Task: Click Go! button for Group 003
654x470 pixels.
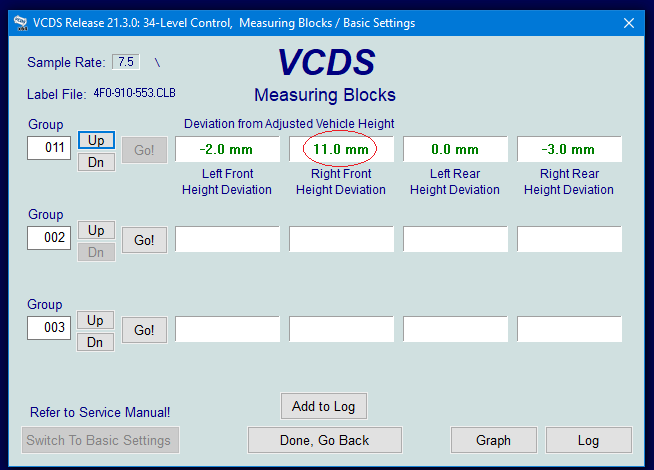Action: 144,330
